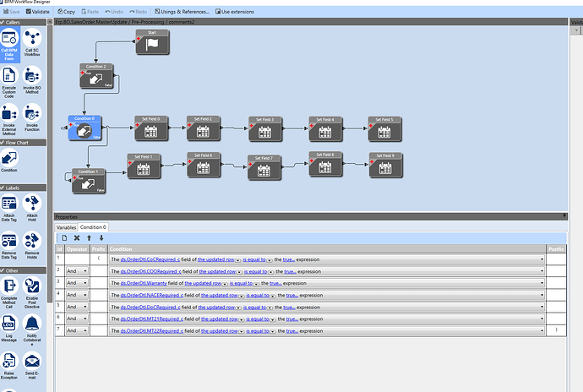This screenshot has height=392, width=583.
Task: Delete the selected condition row icon
Action: pos(77,238)
